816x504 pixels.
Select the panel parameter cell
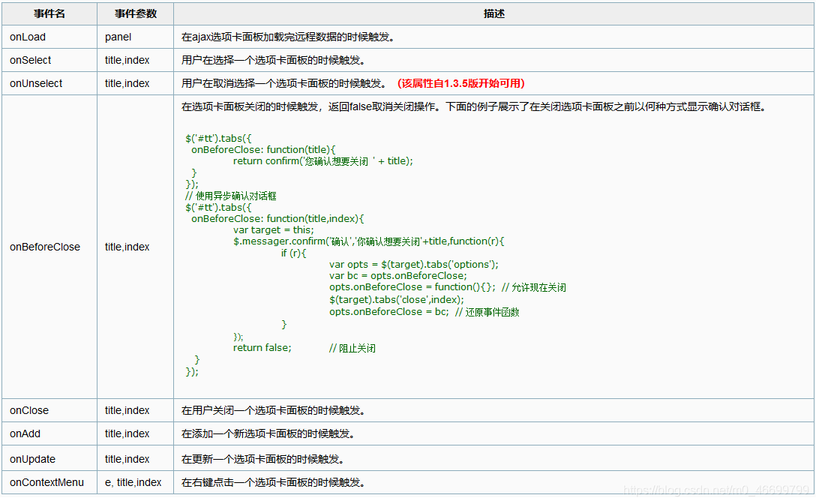[135, 37]
